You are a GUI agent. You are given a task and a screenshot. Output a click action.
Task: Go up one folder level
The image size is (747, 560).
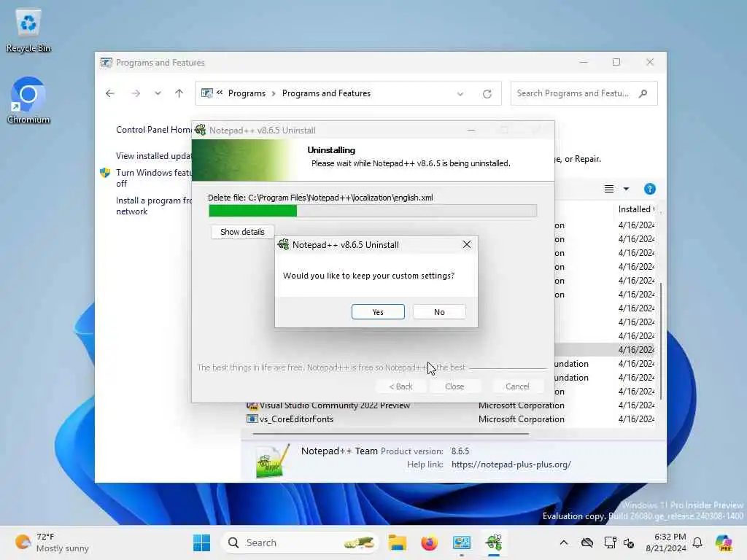(179, 93)
